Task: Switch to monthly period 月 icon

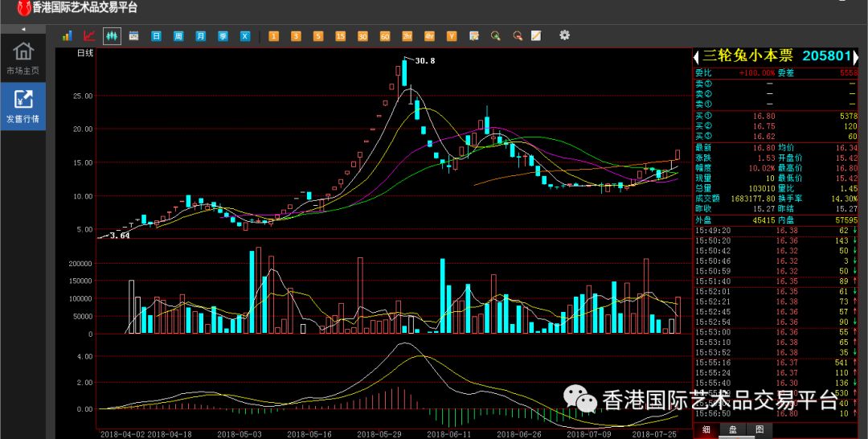Action: pos(200,36)
